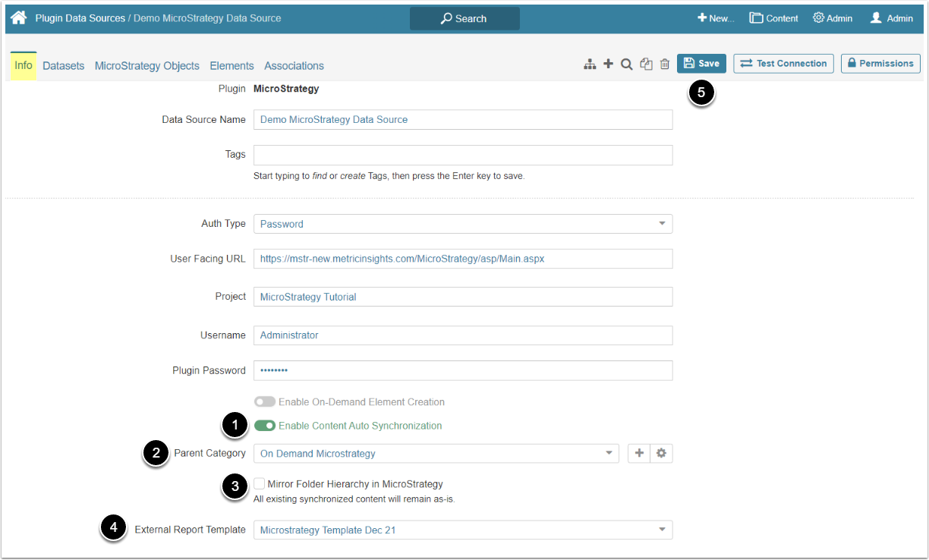This screenshot has width=929, height=560.
Task: Follow Plugin Data Sources breadcrumb link
Action: coord(80,18)
